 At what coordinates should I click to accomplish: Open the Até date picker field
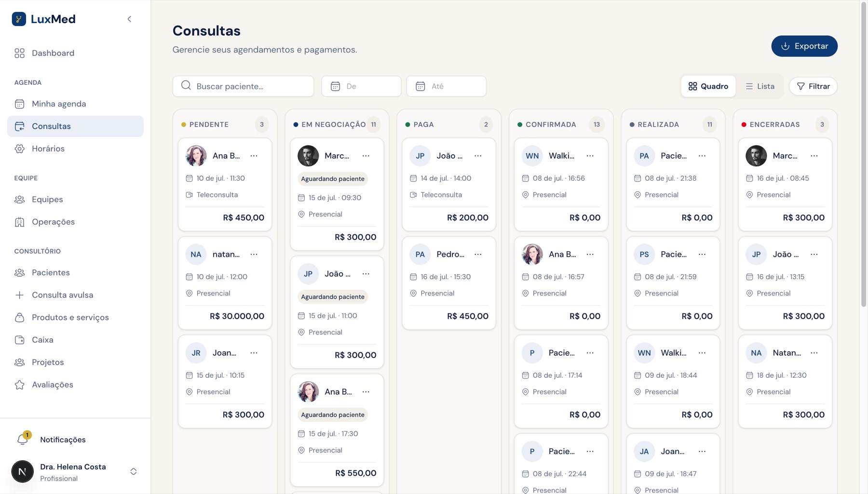446,86
